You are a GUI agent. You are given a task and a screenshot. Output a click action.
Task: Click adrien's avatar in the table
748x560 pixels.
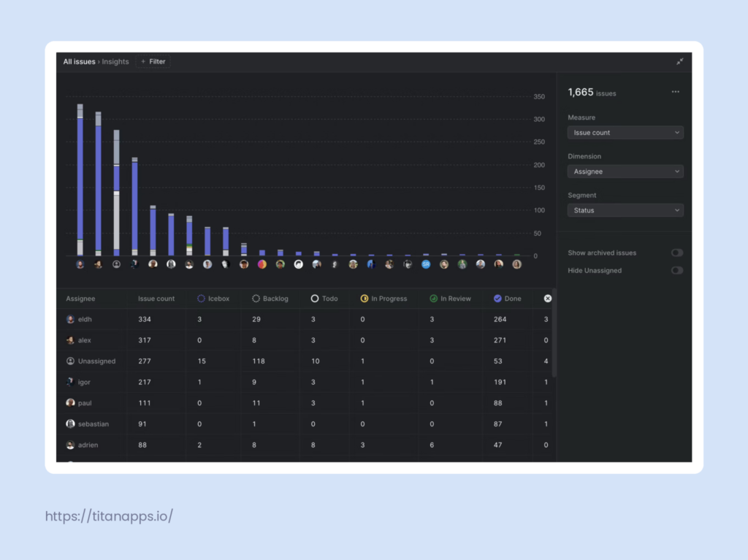[x=70, y=445]
